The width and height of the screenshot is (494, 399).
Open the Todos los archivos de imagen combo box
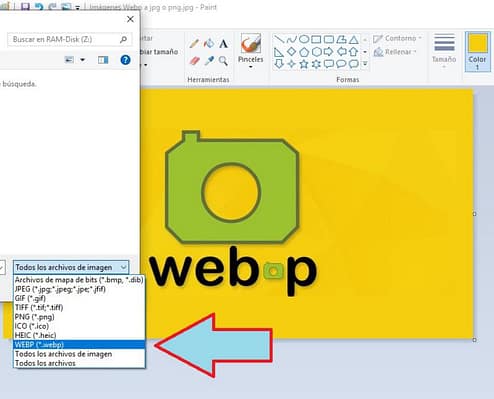[71, 267]
